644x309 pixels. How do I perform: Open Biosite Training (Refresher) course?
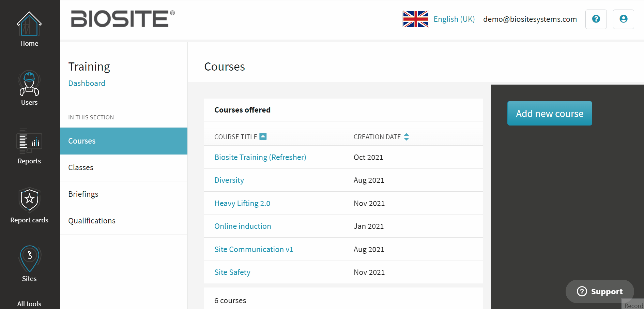tap(260, 157)
